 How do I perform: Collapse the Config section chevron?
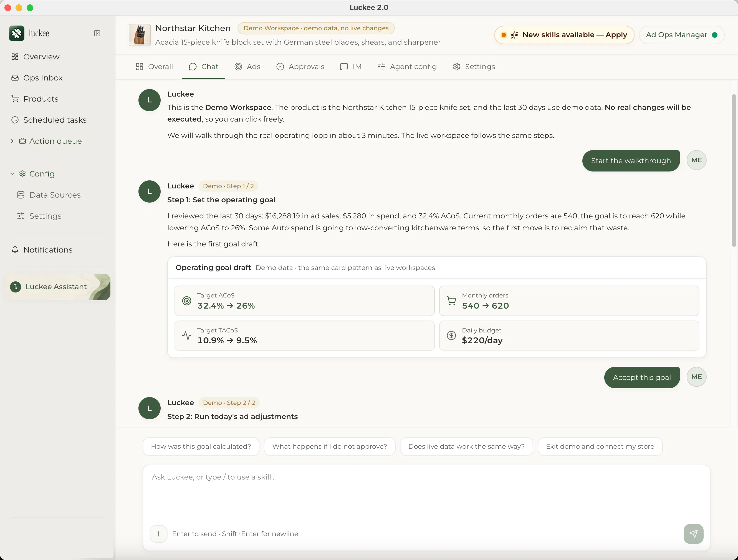pyautogui.click(x=12, y=174)
